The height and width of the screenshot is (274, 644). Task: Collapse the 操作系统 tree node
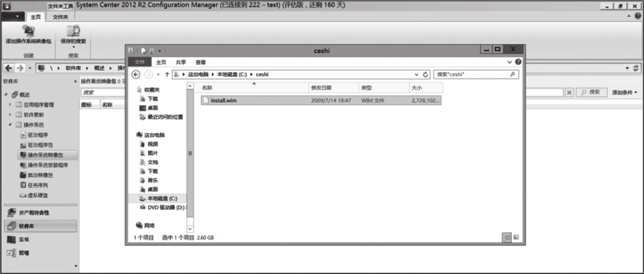10,125
